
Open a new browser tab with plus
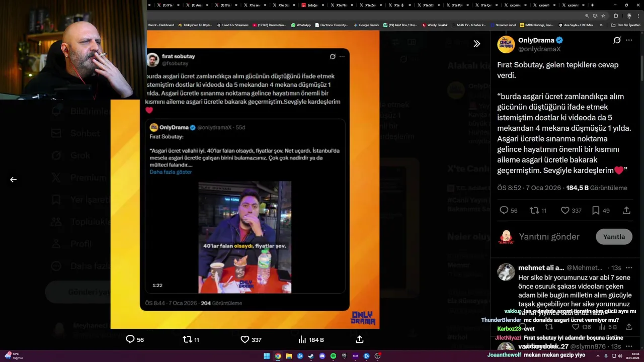coord(592,5)
